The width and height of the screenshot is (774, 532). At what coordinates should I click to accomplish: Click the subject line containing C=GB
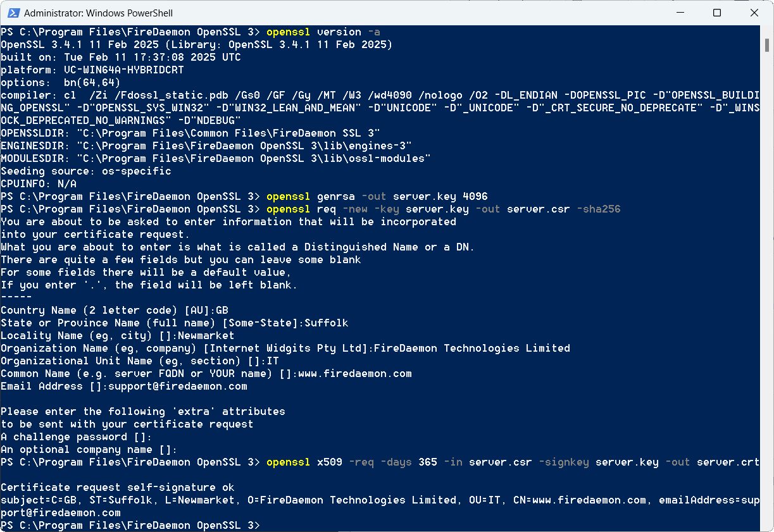pos(253,500)
